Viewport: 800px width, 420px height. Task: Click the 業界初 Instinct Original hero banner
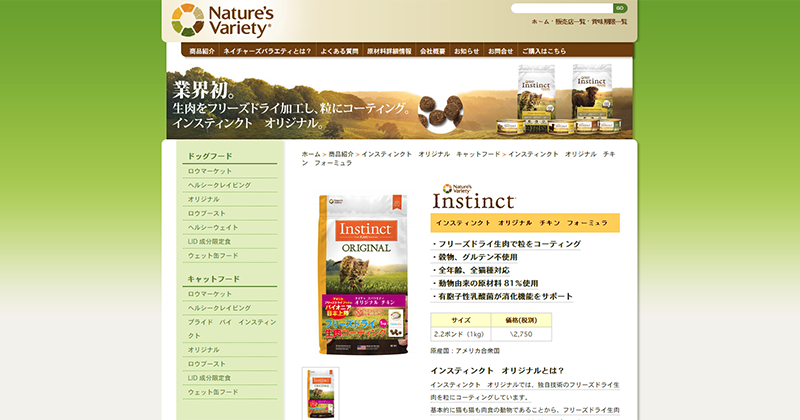(399, 98)
